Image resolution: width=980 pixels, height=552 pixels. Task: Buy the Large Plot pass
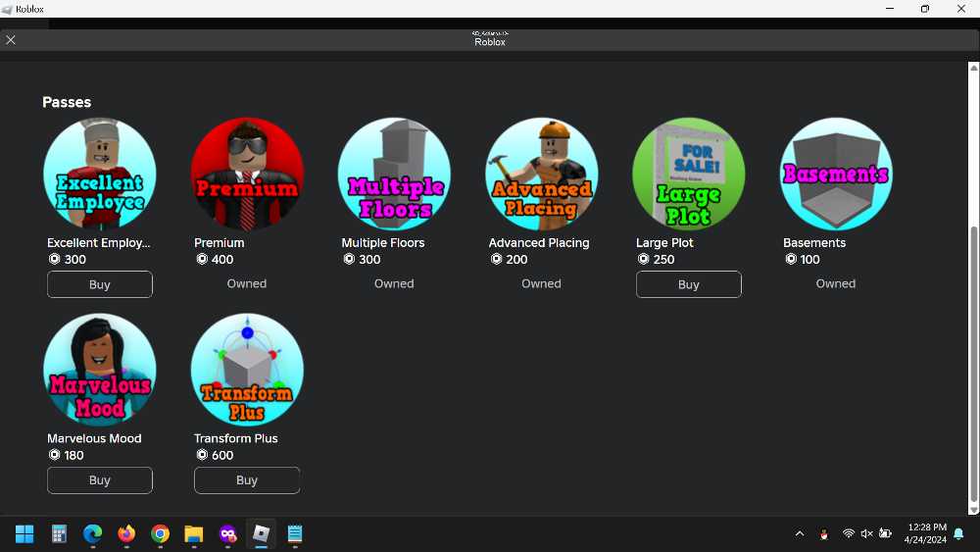pos(689,284)
